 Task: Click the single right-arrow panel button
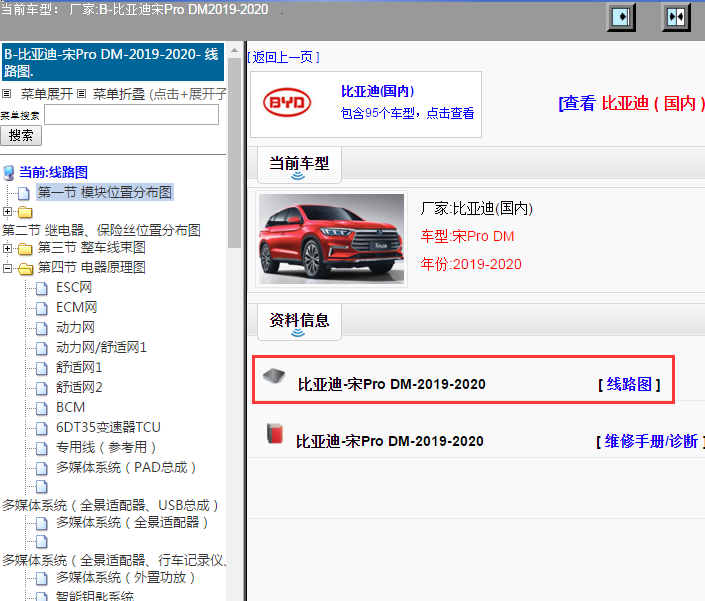click(x=621, y=18)
